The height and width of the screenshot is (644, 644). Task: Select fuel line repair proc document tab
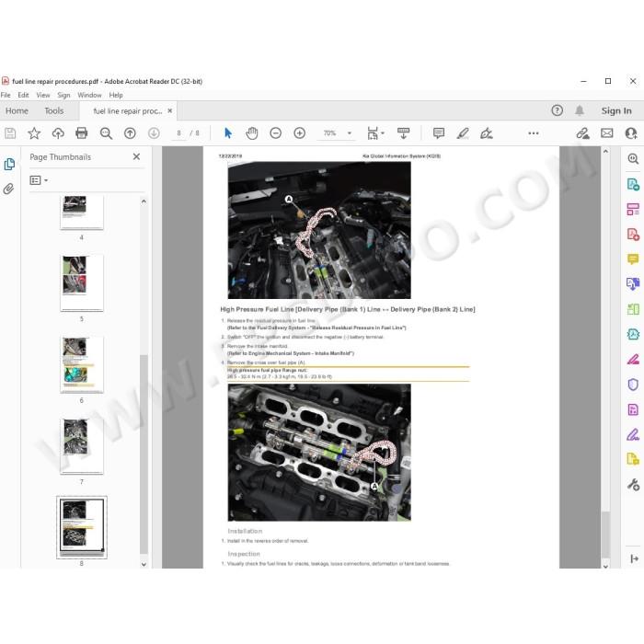tap(128, 111)
